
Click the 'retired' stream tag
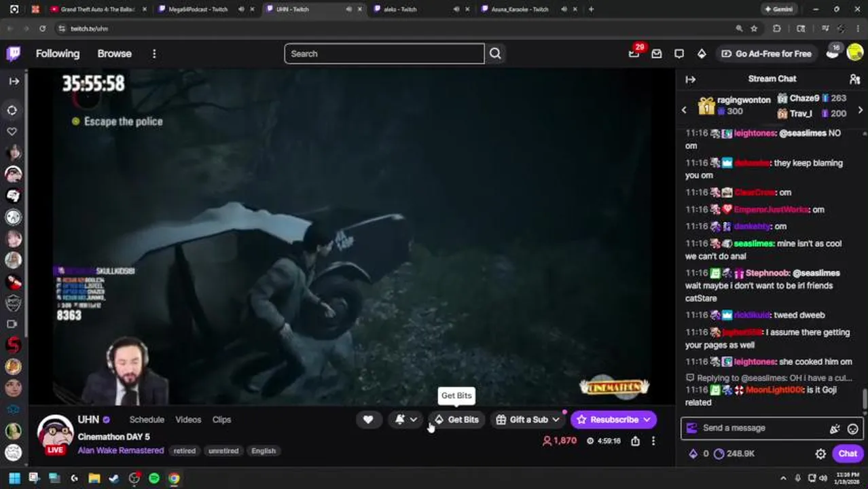click(184, 451)
